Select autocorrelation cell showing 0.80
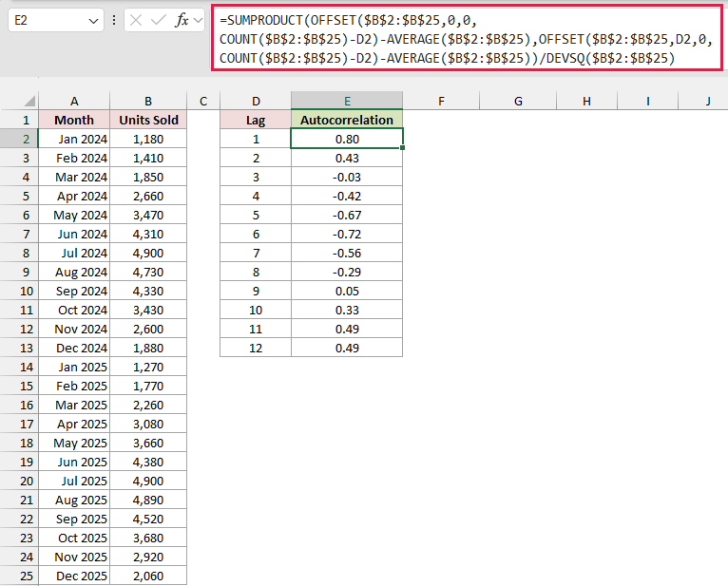The image size is (728, 586). [347, 139]
